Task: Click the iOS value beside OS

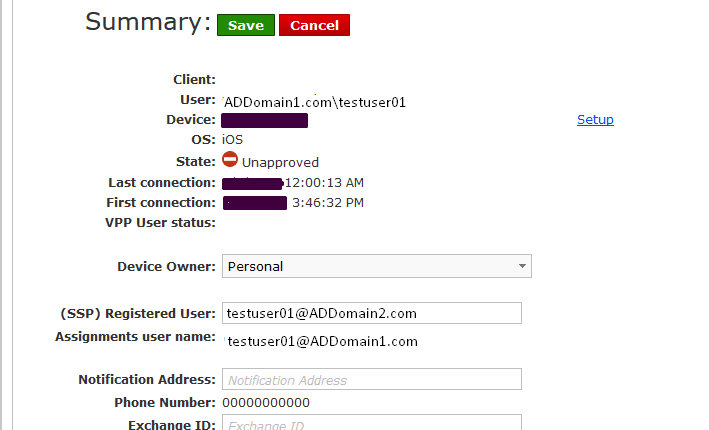Action: [x=232, y=140]
